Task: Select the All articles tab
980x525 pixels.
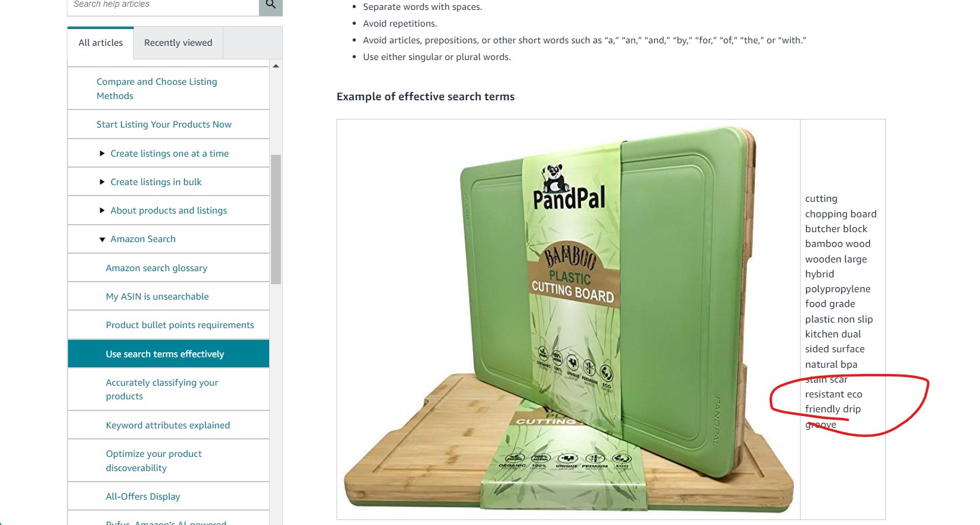Action: coord(101,43)
